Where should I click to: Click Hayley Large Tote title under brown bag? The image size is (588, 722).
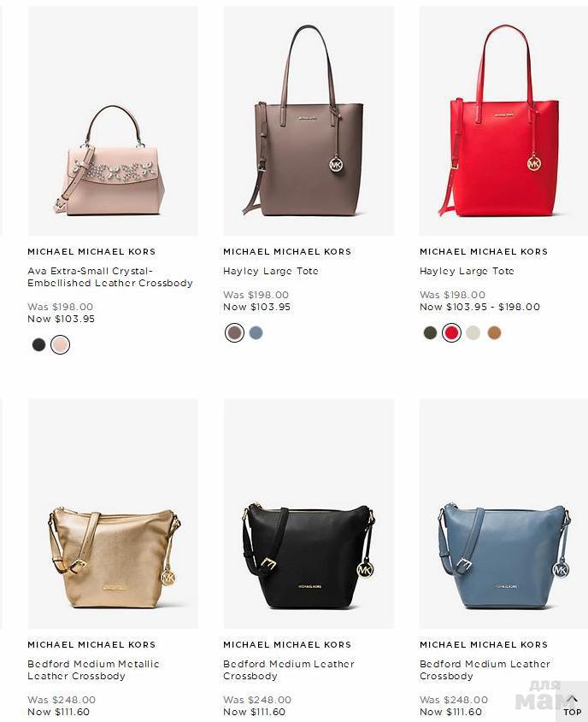click(x=271, y=271)
